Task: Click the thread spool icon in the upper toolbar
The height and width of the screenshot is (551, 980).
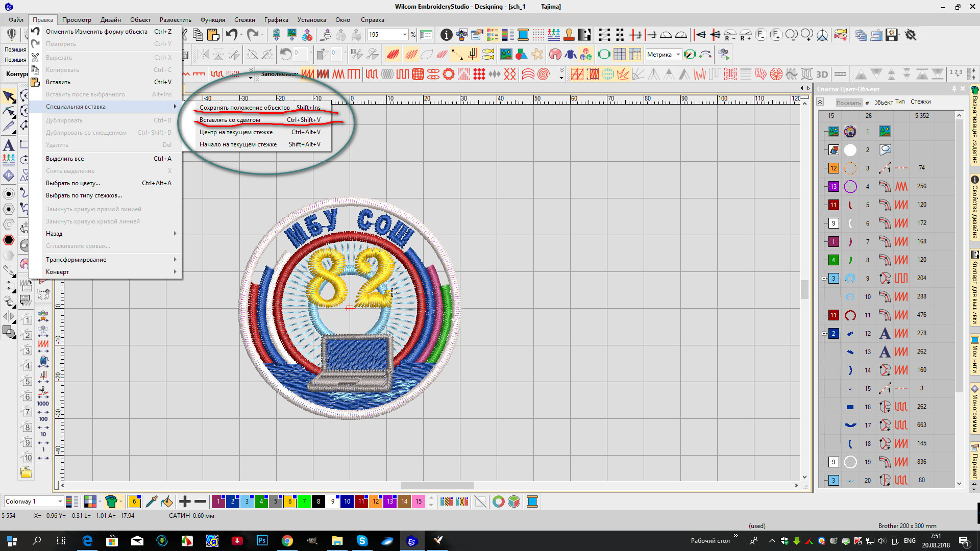Action: coord(523,35)
